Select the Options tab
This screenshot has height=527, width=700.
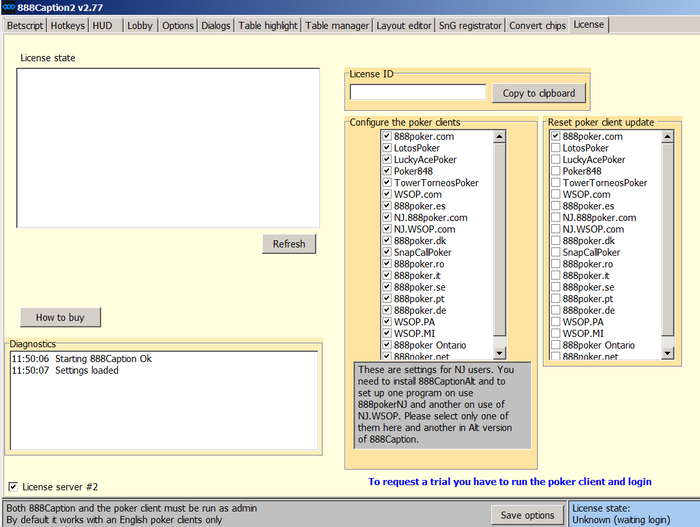coord(178,25)
